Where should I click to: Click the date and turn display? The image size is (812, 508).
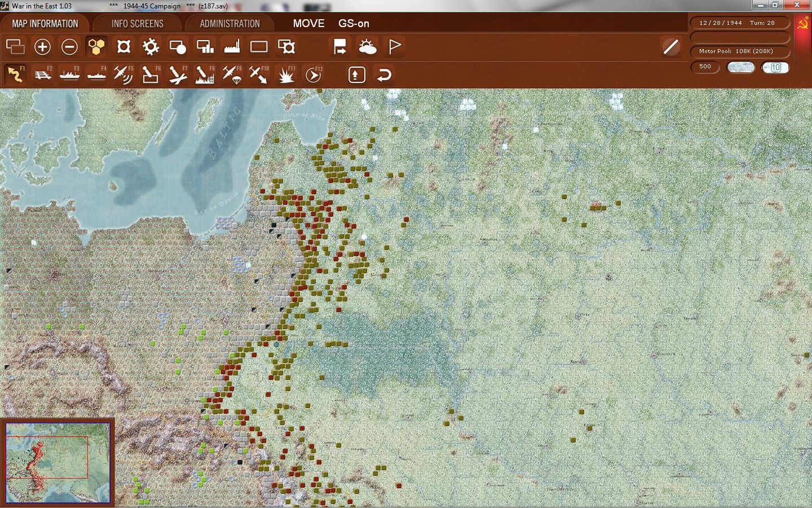(x=740, y=23)
